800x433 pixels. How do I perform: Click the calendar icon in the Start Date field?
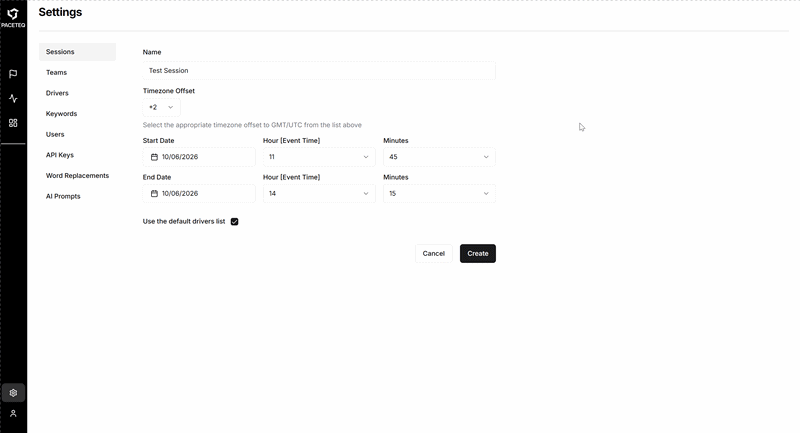point(154,157)
